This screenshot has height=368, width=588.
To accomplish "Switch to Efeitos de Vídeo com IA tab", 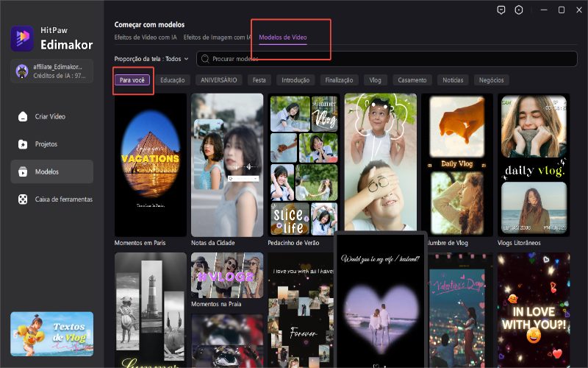I will point(145,37).
